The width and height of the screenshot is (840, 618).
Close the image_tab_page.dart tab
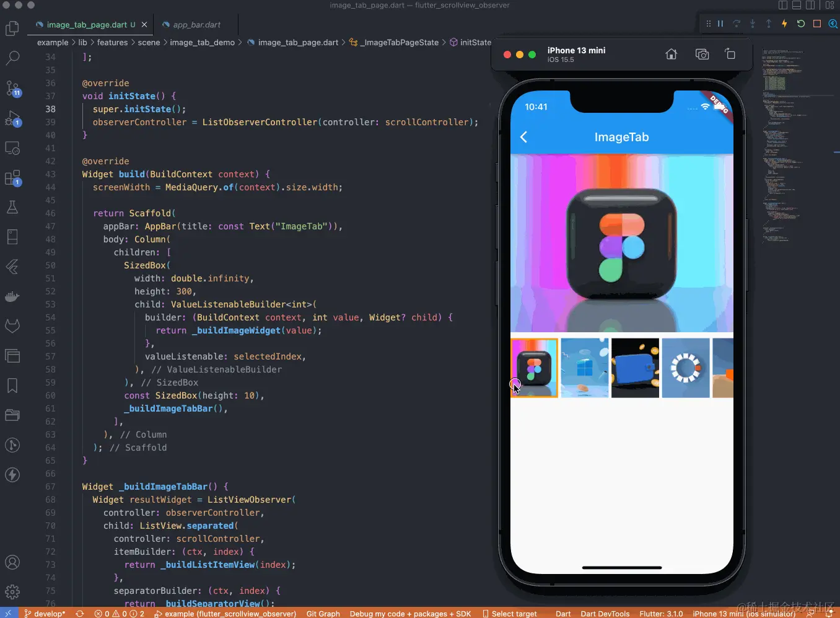click(x=144, y=25)
